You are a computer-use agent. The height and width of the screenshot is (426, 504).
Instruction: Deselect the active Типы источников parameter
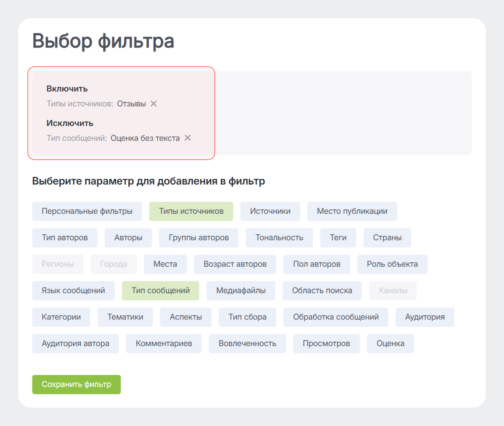click(191, 211)
